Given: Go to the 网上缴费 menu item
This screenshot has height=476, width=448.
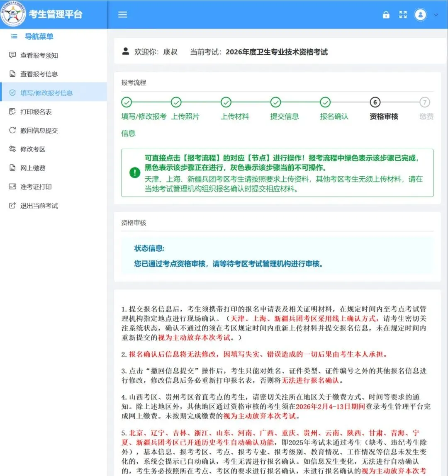Looking at the screenshot, I should pyautogui.click(x=54, y=168).
